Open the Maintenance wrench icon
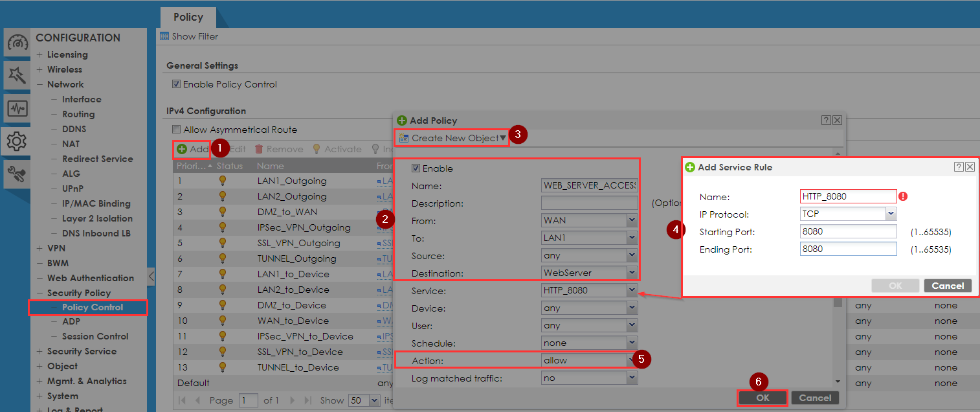The image size is (980, 412). [17, 173]
